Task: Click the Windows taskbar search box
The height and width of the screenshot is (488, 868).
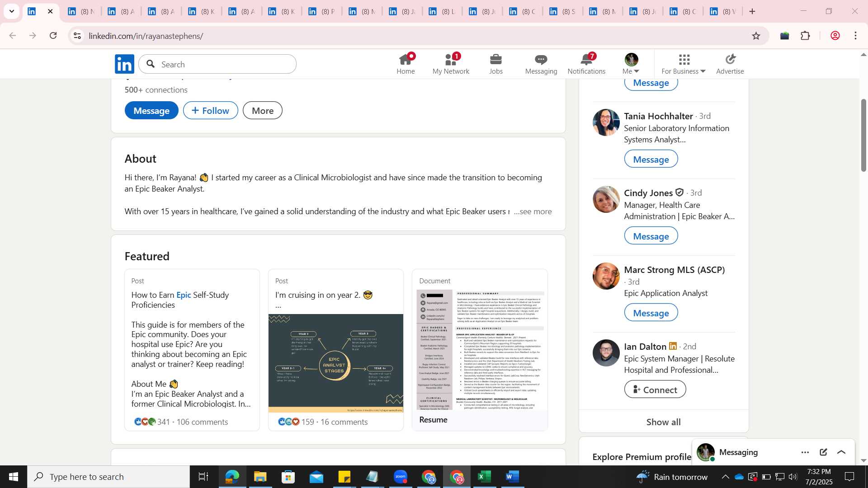Action: pyautogui.click(x=108, y=477)
